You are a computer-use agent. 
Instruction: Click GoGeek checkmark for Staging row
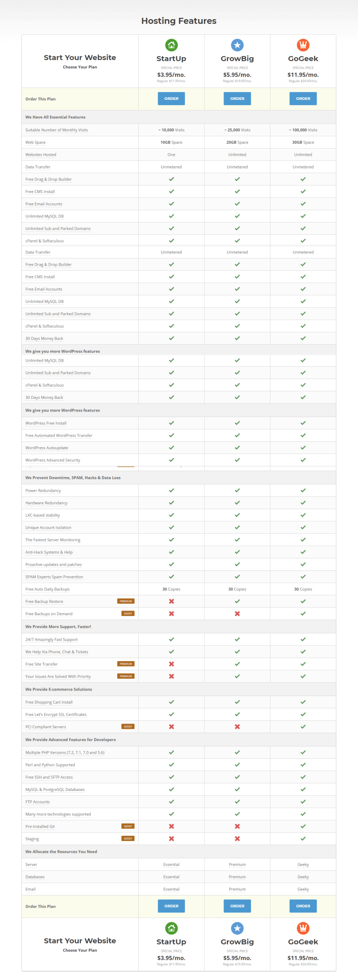tap(303, 838)
